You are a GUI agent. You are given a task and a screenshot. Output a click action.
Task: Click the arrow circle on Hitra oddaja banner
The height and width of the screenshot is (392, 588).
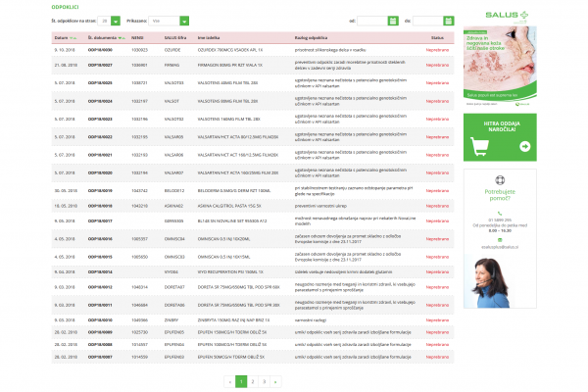pos(524,146)
